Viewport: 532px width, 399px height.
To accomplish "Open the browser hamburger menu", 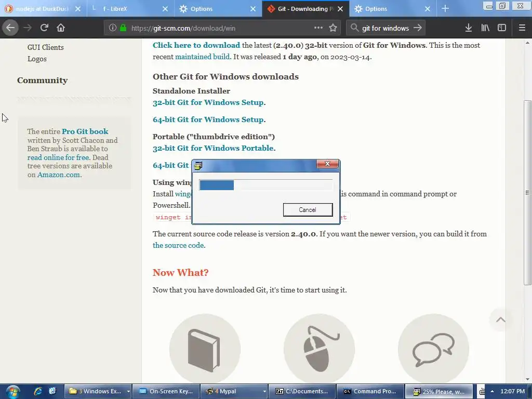I will 522,28.
